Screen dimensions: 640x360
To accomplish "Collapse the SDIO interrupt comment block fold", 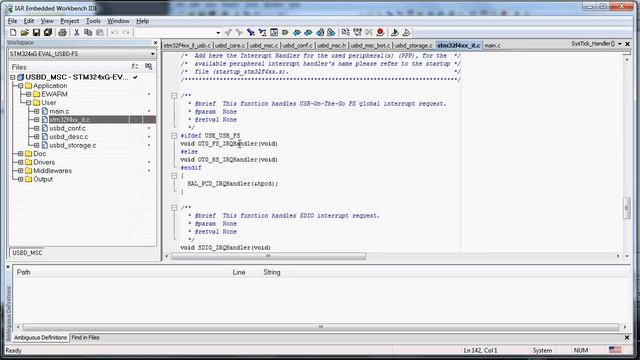I will click(x=174, y=208).
